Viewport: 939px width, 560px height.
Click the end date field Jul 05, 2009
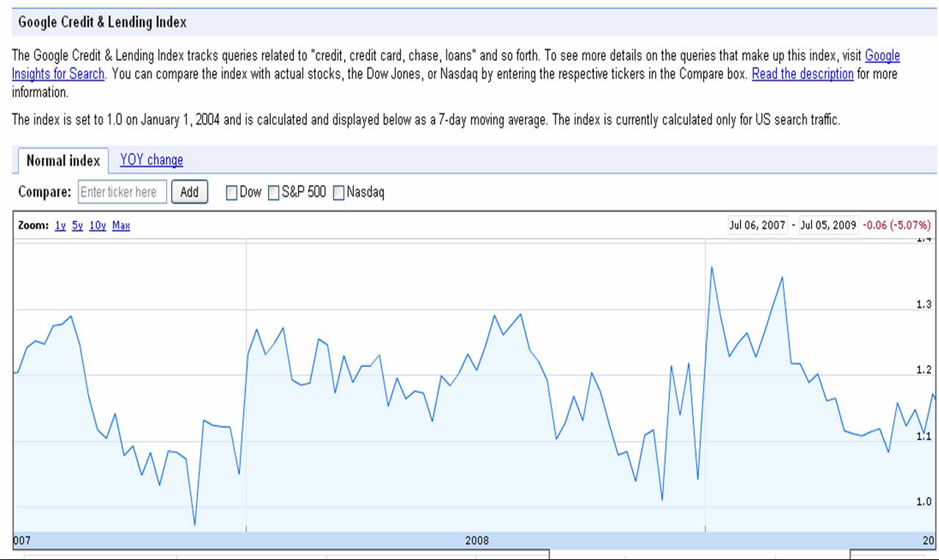tap(828, 225)
